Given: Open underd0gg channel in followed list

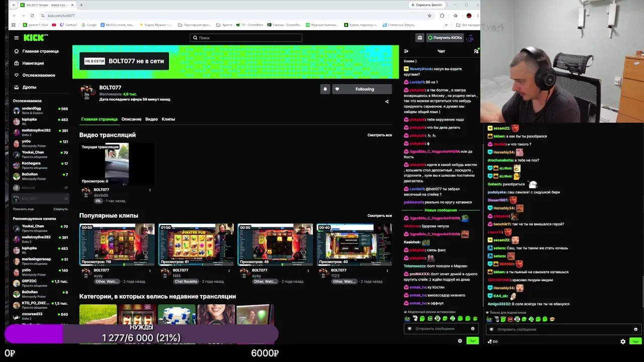Looking at the screenshot, I should 40,111.
